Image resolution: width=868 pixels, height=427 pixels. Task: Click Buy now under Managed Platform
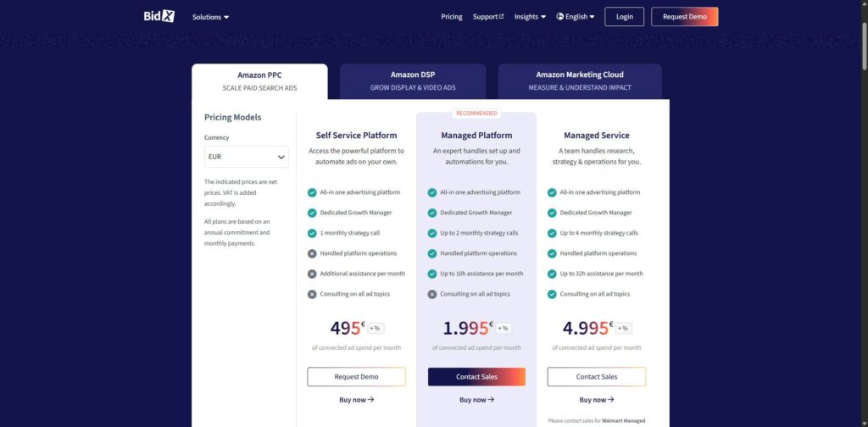pyautogui.click(x=476, y=400)
